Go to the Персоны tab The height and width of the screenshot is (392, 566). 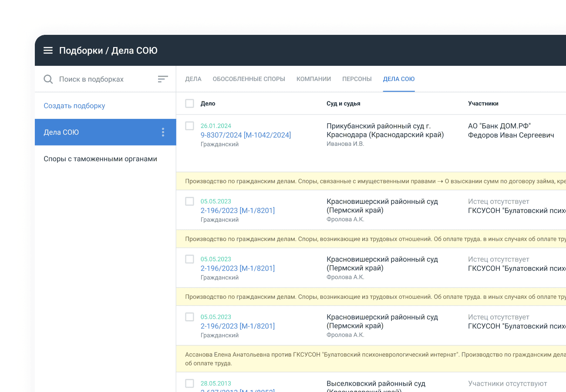click(357, 79)
